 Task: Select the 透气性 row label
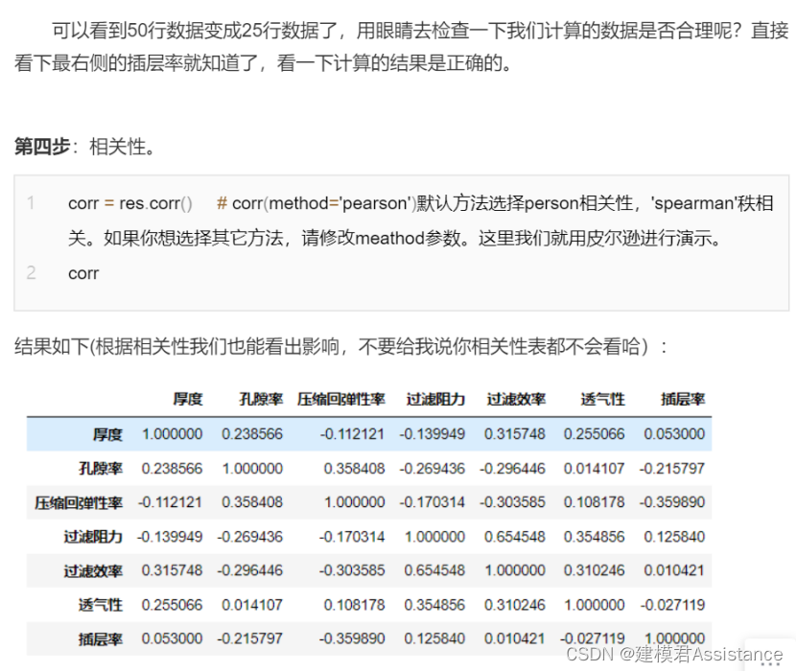point(100,605)
